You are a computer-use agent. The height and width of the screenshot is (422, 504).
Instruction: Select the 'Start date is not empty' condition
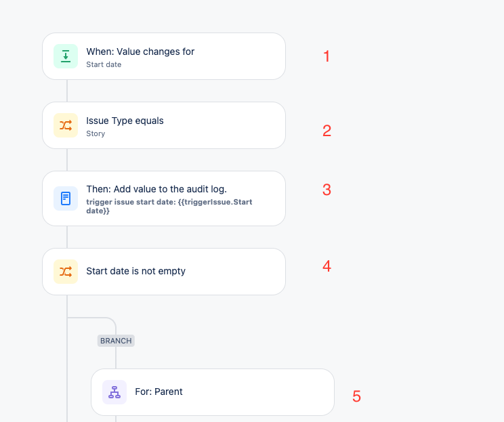[164, 272]
